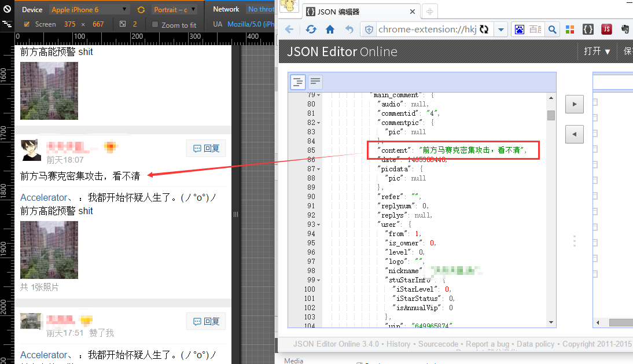Open the Portrait orientation dropdown

174,10
